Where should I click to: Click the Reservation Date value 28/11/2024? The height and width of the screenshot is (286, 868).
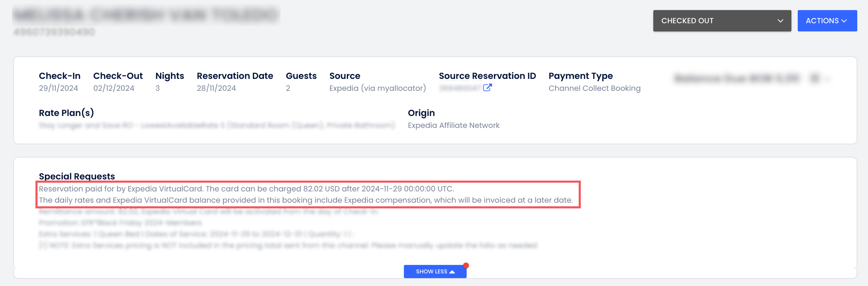pyautogui.click(x=216, y=88)
